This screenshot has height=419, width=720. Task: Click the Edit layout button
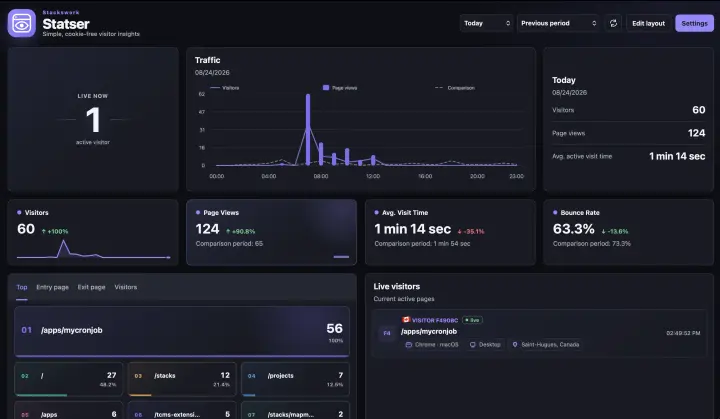point(648,23)
